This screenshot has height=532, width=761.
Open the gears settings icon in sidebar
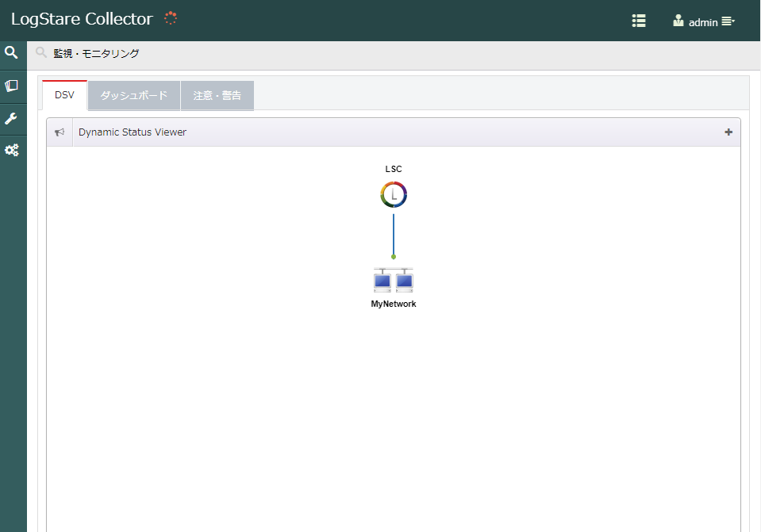coord(12,151)
